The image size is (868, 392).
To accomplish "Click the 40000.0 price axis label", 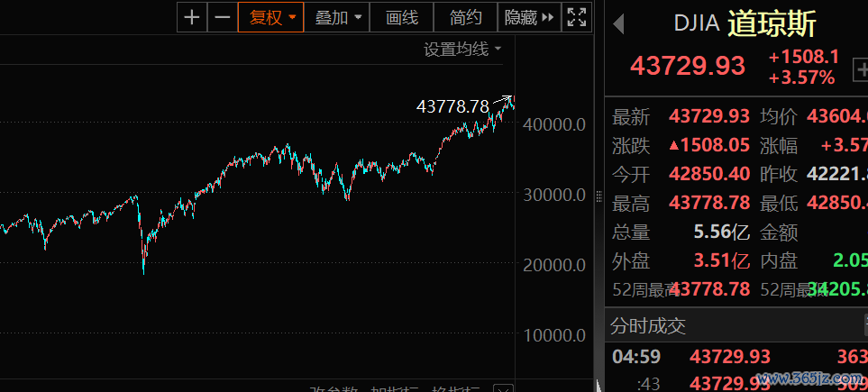I will click(554, 124).
